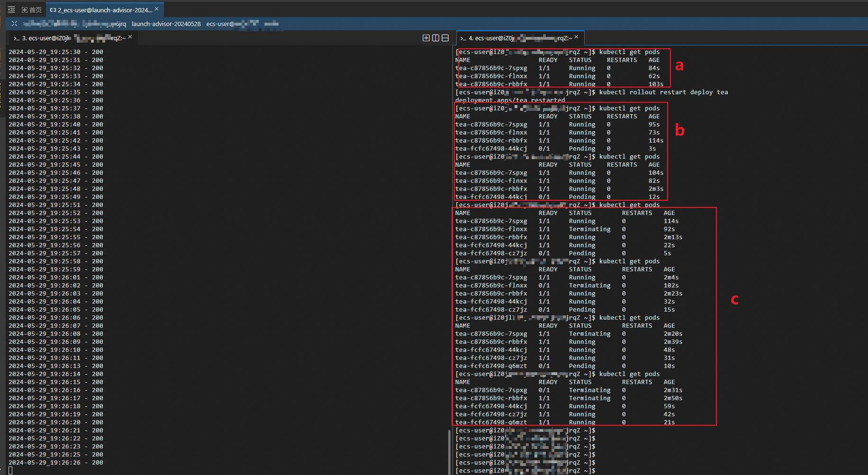Close terminal tab 4
The height and width of the screenshot is (475, 868).
pyautogui.click(x=577, y=37)
